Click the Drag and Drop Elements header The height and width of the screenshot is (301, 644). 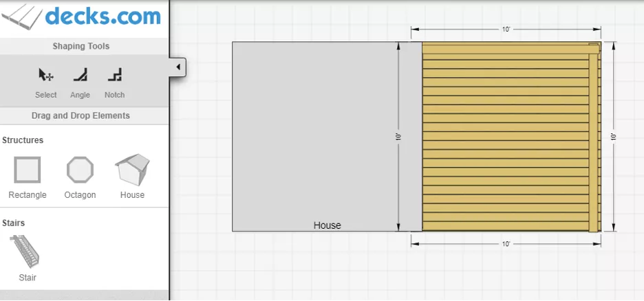click(81, 115)
